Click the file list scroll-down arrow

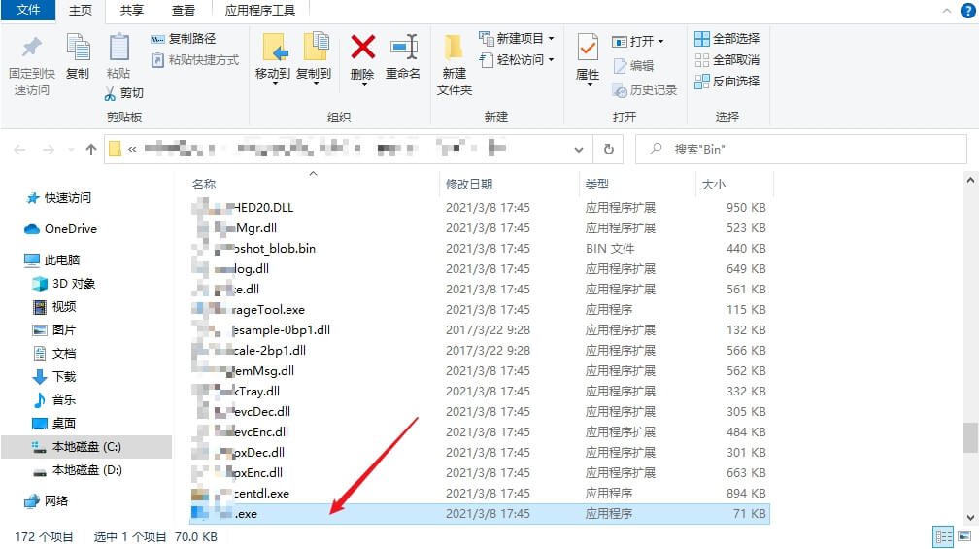pyautogui.click(x=970, y=517)
